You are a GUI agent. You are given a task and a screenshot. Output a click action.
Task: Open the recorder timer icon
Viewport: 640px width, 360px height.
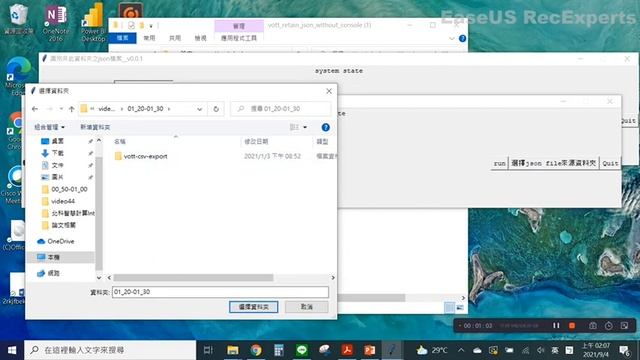[609, 326]
